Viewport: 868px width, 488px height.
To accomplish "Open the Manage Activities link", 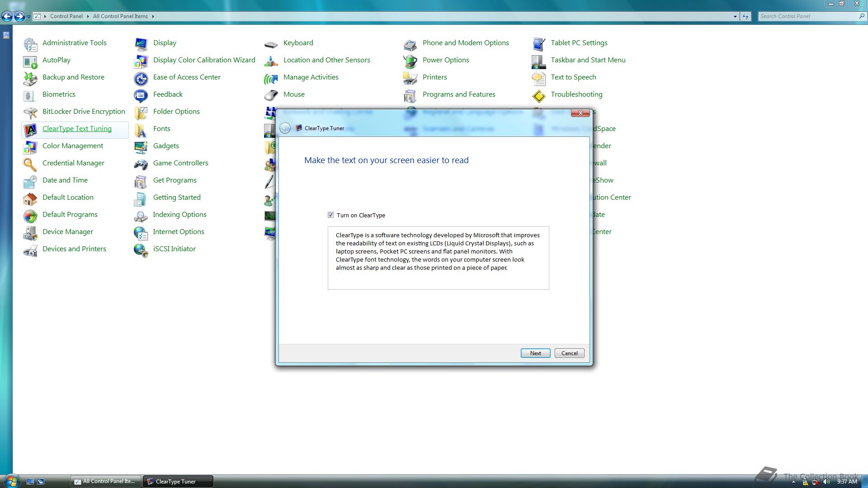I will 311,77.
